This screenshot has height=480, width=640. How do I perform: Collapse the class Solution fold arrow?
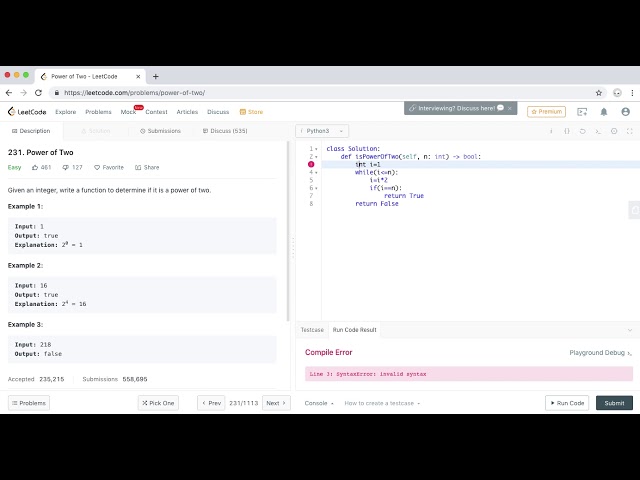[x=316, y=149]
